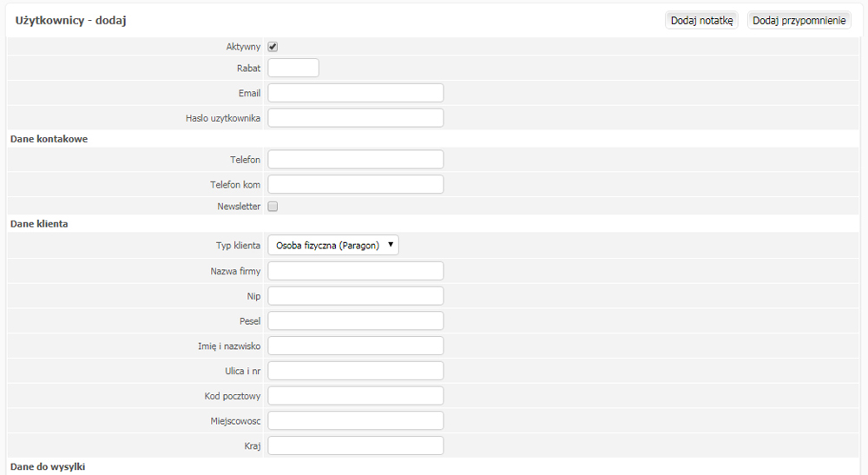868x475 pixels.
Task: Click the Miejscowosc text field
Action: (355, 421)
